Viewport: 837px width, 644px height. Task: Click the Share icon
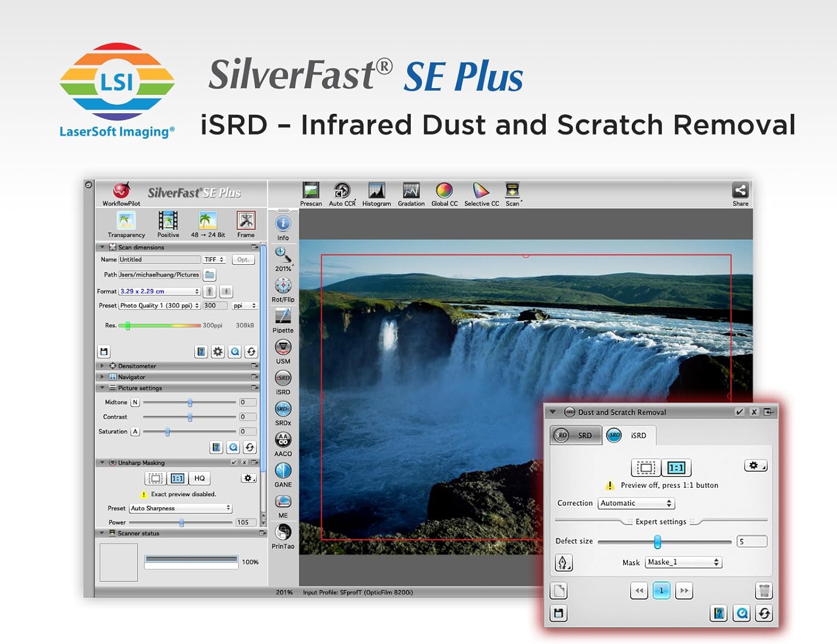pyautogui.click(x=740, y=191)
